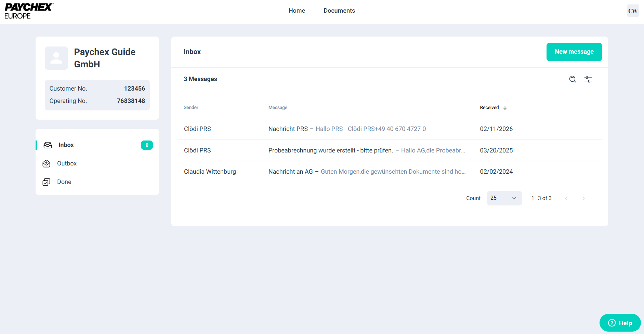Click the New message button

(574, 52)
